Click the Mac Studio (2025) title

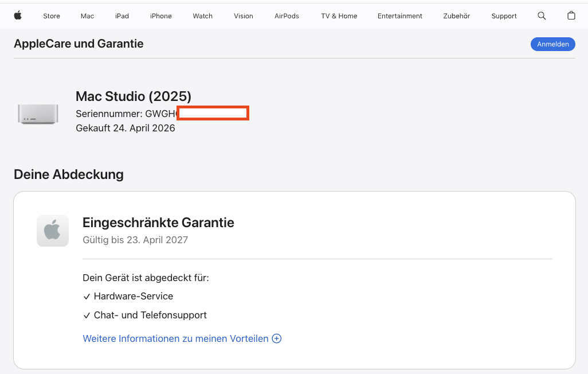point(134,96)
